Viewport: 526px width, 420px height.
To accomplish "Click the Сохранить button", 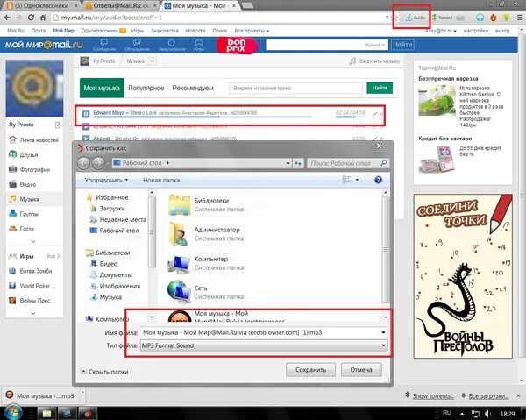I will 310,370.
